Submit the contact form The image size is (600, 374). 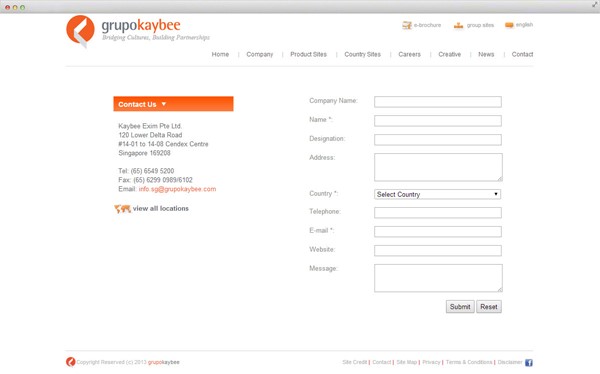tap(460, 307)
